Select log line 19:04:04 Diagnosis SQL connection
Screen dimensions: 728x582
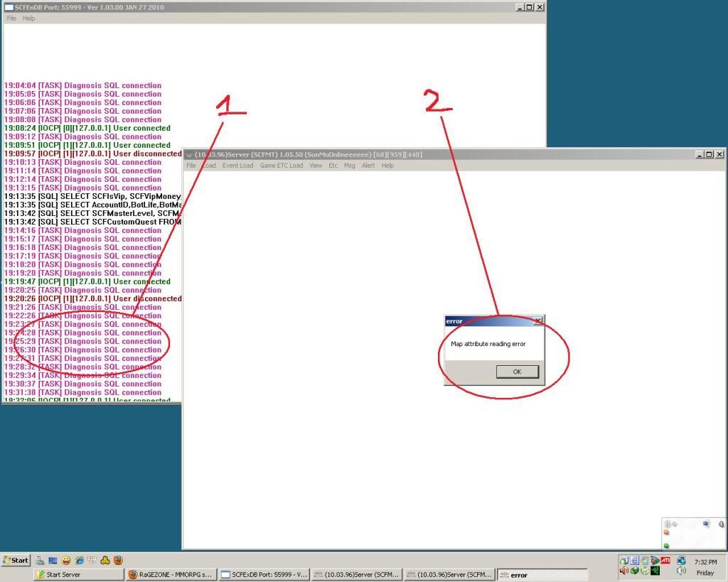click(x=82, y=85)
